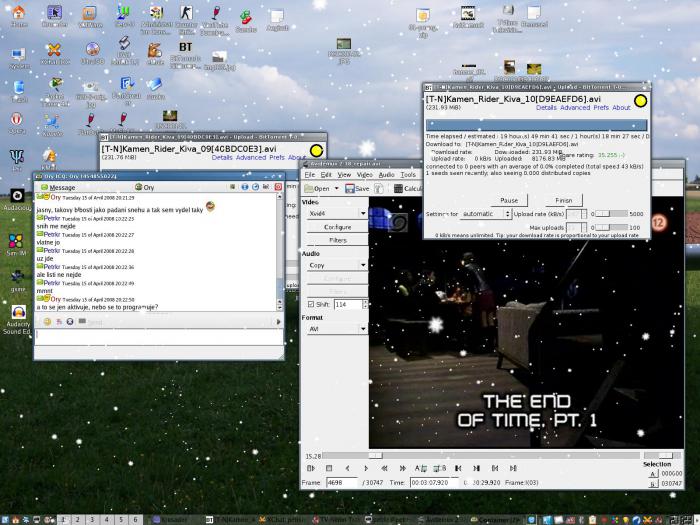Screen dimensions: 700x525
Task: Click the Time input field in Avidemux
Action: pyautogui.click(x=434, y=483)
